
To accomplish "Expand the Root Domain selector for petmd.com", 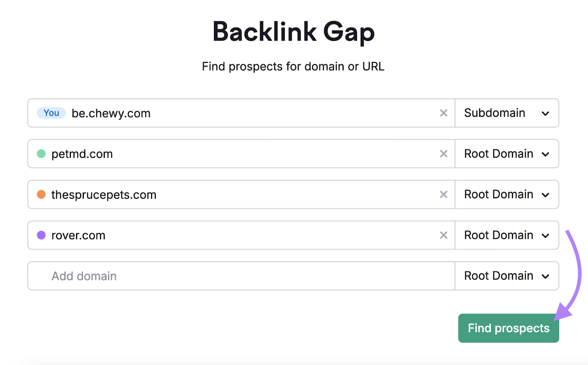I will (507, 154).
